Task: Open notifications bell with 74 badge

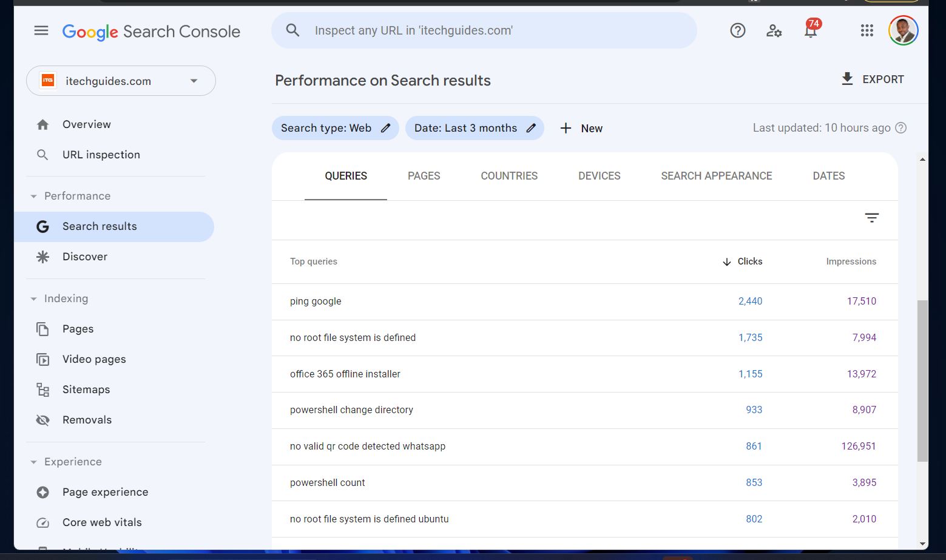Action: point(811,29)
